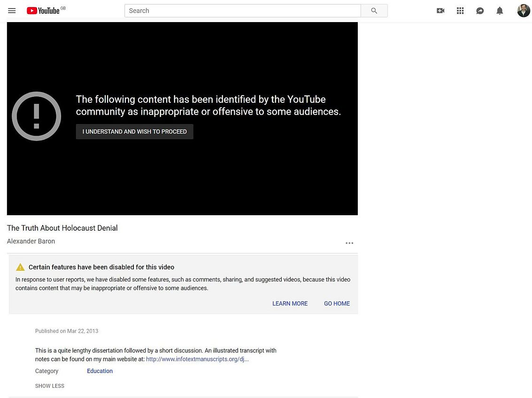Image resolution: width=532 pixels, height=398 pixels.
Task: Open the three-dot more actions menu
Action: 349,243
